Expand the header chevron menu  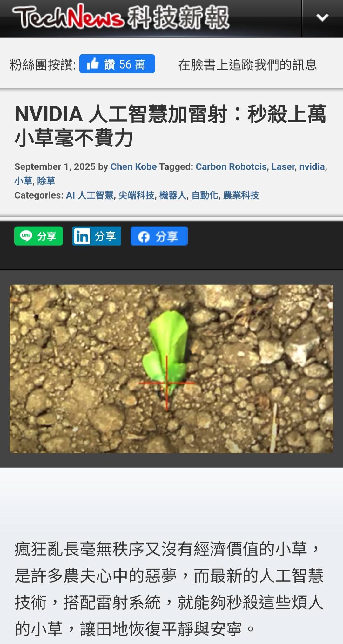click(322, 17)
